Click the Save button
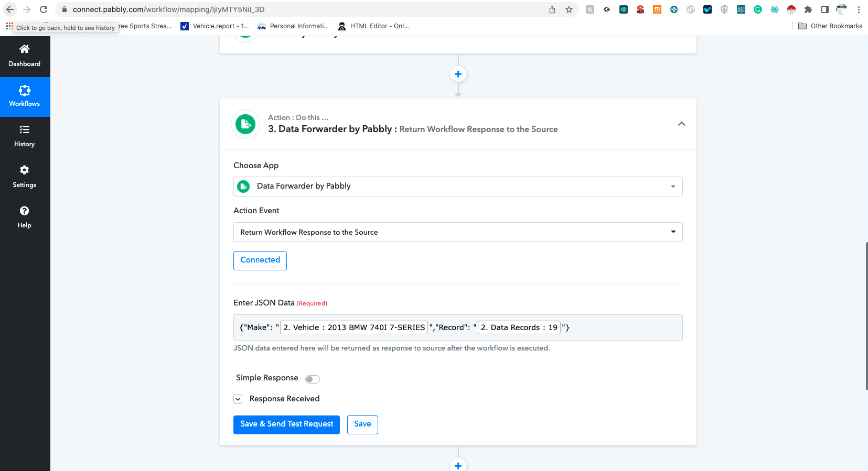Viewport: 868px width, 471px height. click(362, 424)
